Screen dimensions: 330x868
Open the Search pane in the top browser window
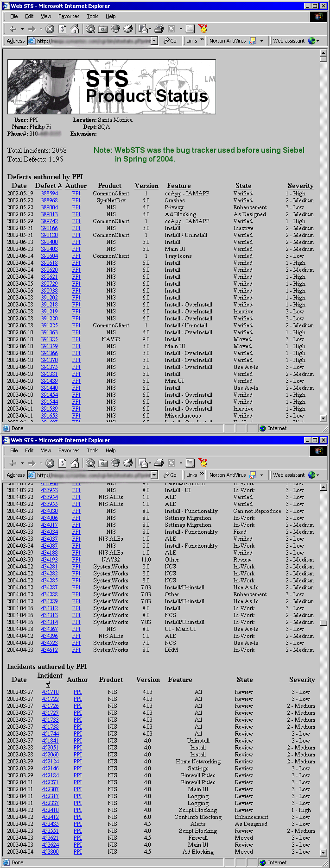(x=90, y=29)
